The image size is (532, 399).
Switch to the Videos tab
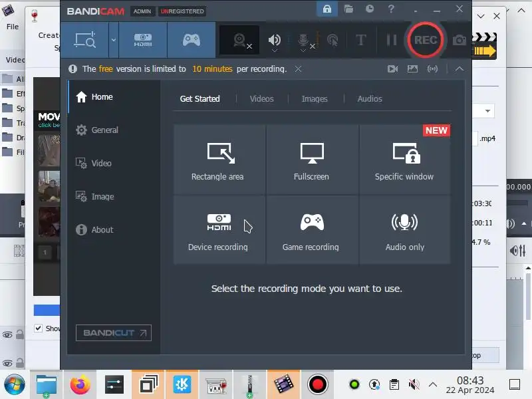point(261,98)
